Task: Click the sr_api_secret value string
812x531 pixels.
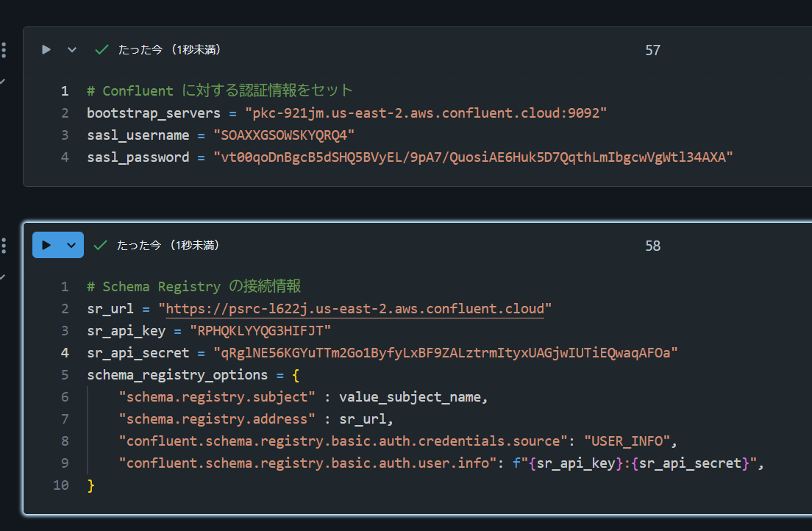Action: [x=446, y=353]
